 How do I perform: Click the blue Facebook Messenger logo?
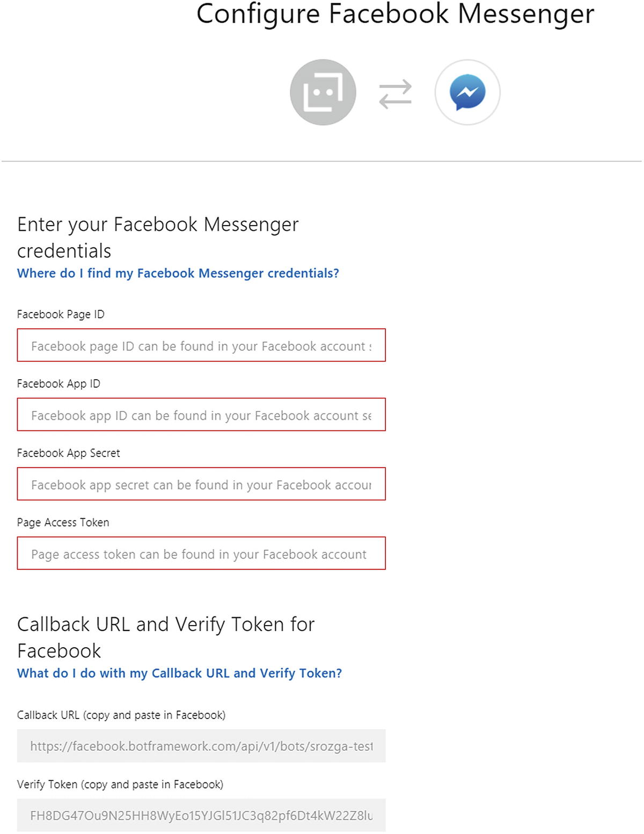467,92
